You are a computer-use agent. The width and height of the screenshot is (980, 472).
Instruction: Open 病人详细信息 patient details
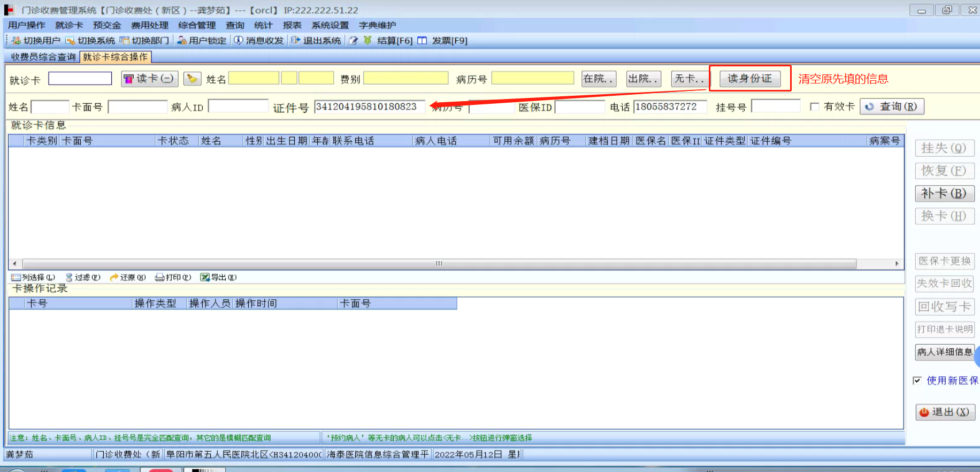(x=945, y=352)
